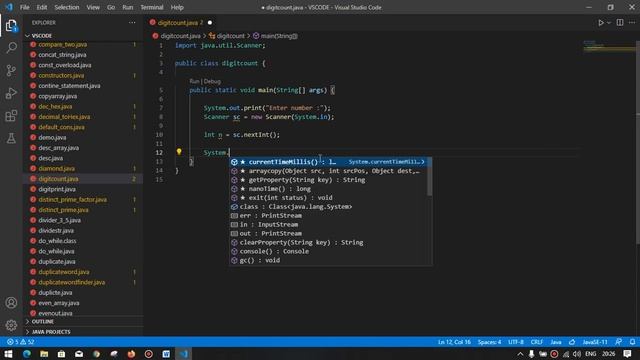
Task: Open Microsoft Edge from taskbar
Action: pos(27,354)
